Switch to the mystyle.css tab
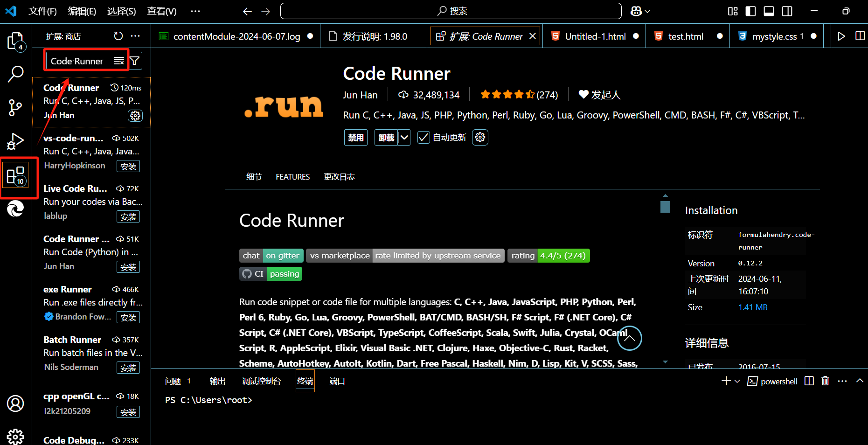 (777, 36)
